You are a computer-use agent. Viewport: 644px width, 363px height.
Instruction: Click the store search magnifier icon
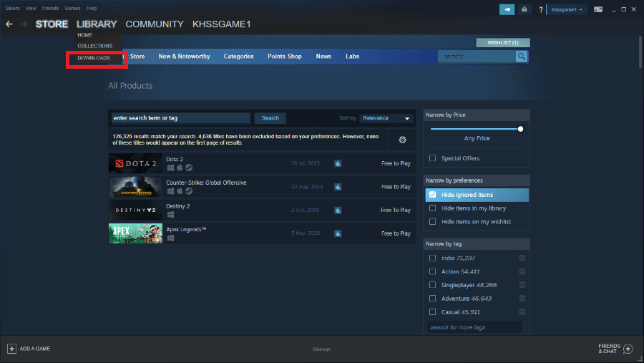521,57
